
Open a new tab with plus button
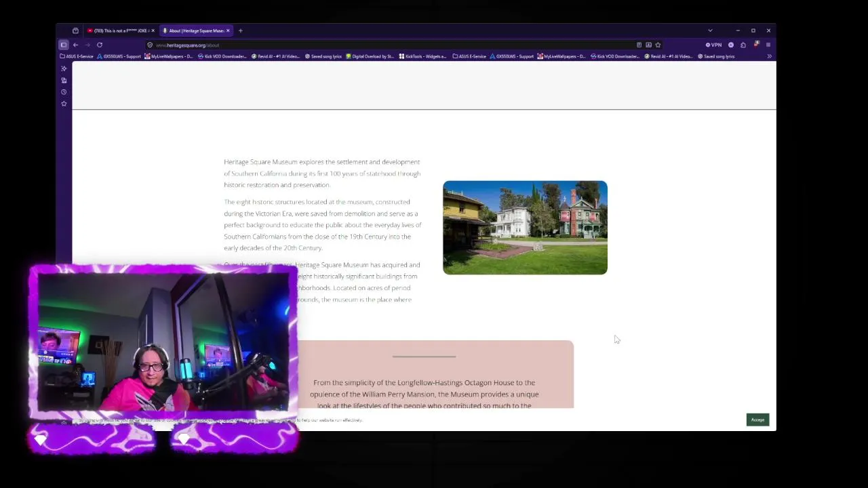pos(240,30)
